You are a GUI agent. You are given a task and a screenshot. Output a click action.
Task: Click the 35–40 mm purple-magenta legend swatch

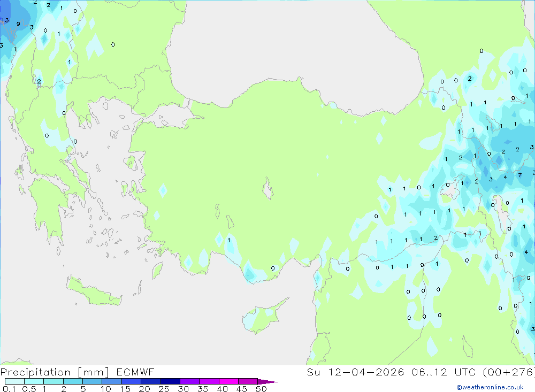[209, 381]
